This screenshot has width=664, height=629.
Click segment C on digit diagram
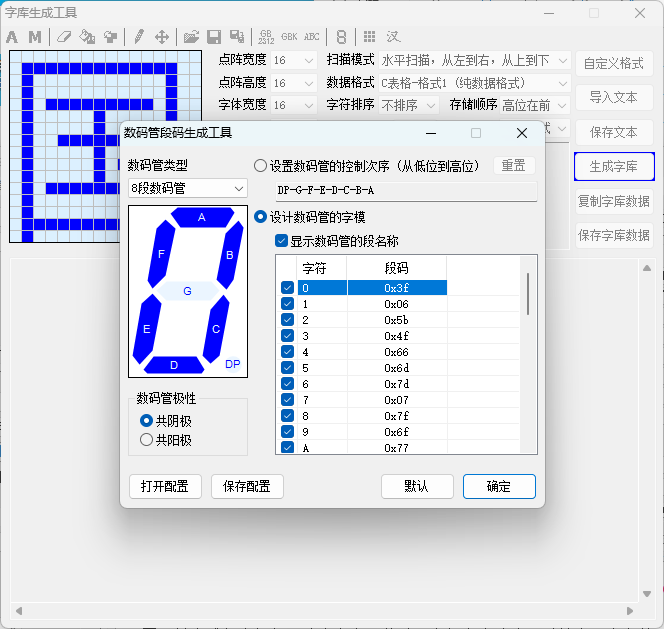pyautogui.click(x=216, y=329)
